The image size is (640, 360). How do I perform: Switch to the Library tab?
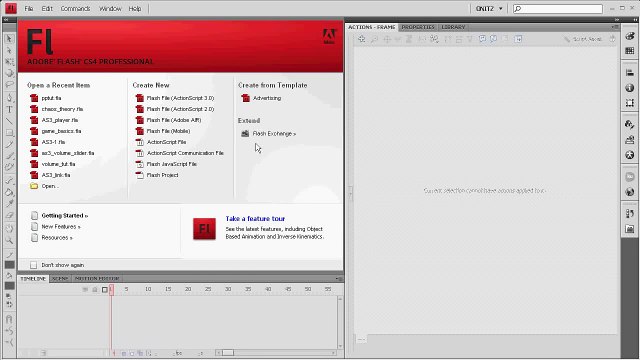click(x=453, y=27)
